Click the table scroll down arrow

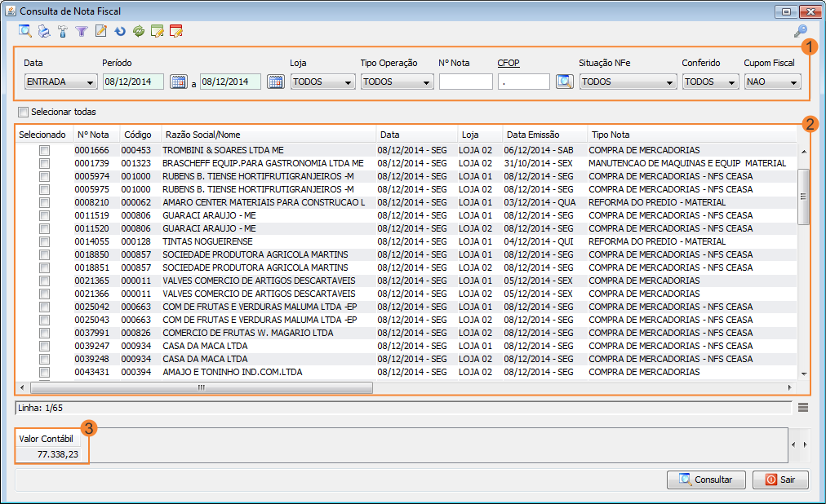pos(804,374)
